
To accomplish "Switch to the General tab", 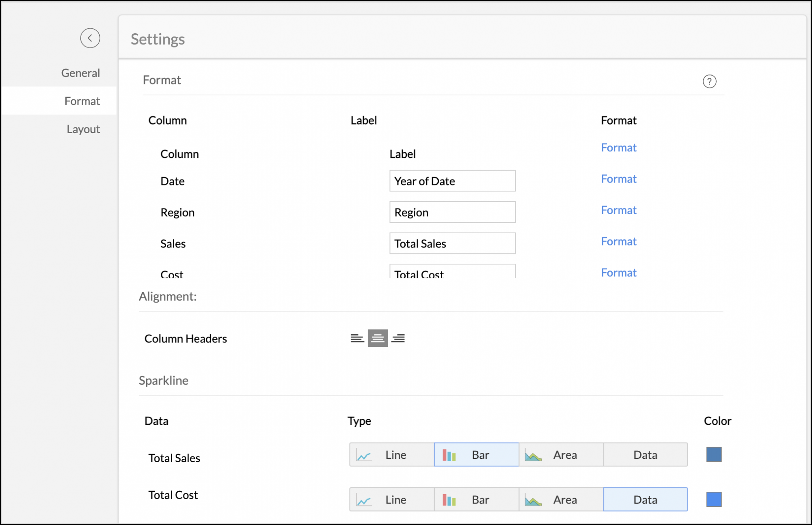I will pyautogui.click(x=80, y=73).
